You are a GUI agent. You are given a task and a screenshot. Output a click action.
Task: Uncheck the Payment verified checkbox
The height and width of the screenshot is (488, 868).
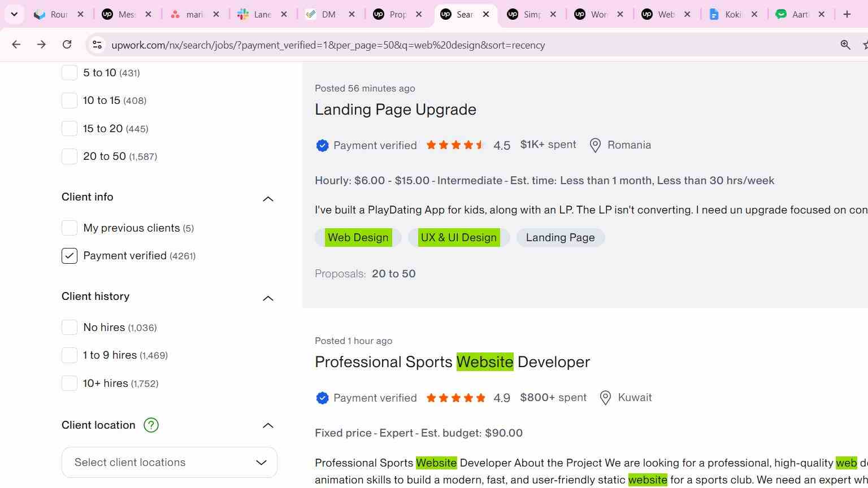(70, 256)
